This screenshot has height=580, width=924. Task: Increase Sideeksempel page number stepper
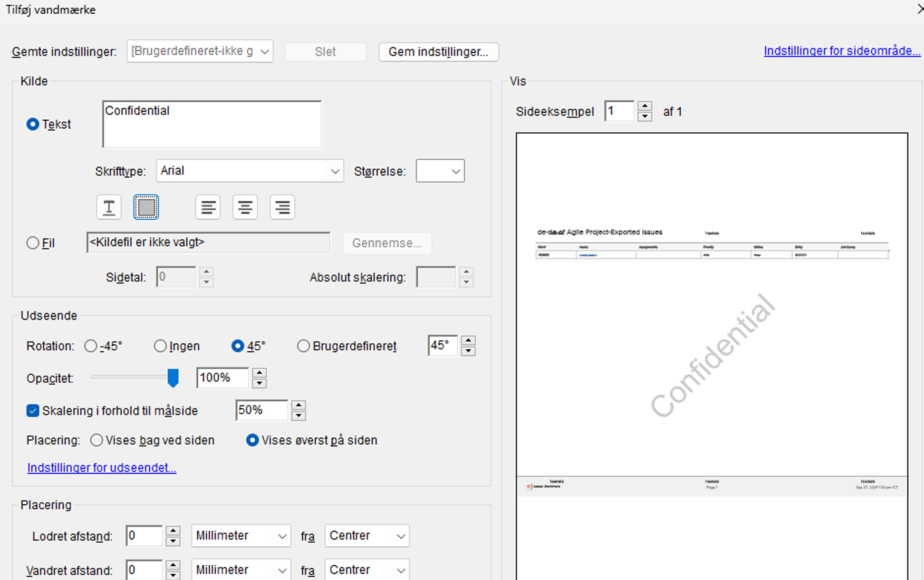[645, 106]
